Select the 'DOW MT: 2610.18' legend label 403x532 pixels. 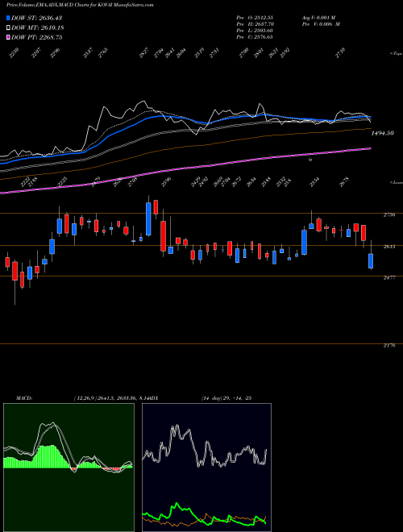38,27
